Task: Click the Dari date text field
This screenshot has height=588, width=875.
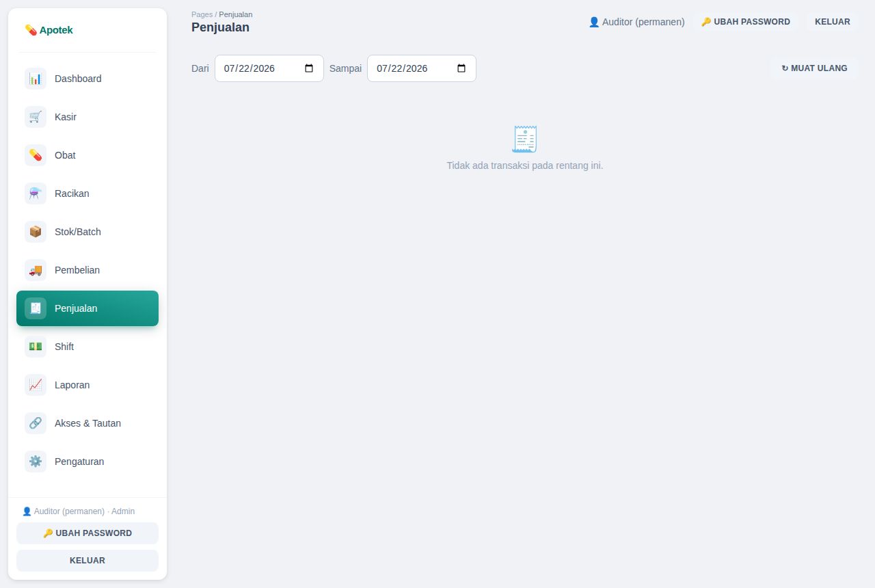Action: pyautogui.click(x=269, y=68)
